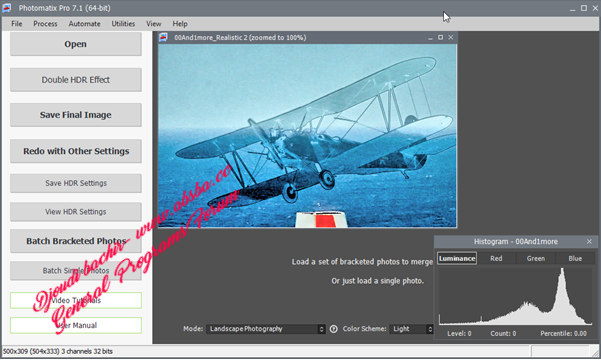Switch the histogram to the Green channel

535,258
